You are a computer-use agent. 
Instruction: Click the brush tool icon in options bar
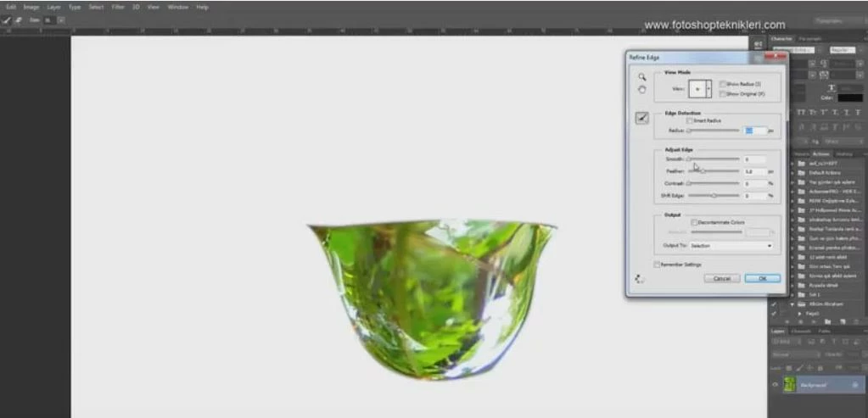7,20
